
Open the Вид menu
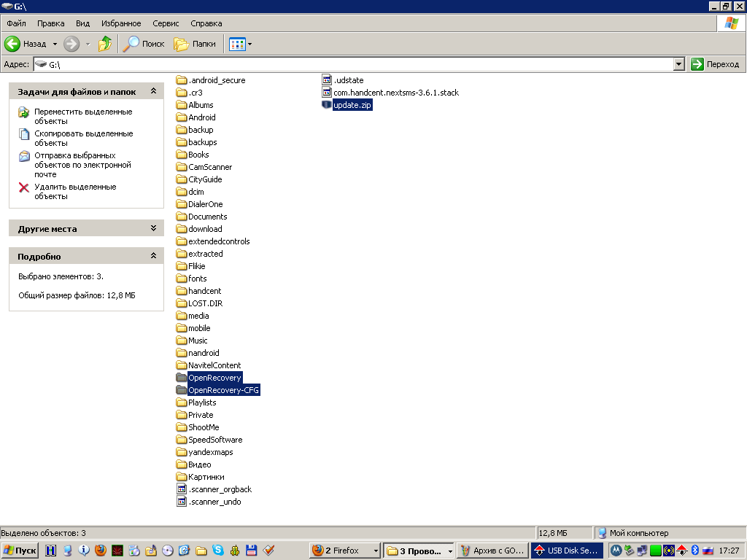tap(82, 23)
